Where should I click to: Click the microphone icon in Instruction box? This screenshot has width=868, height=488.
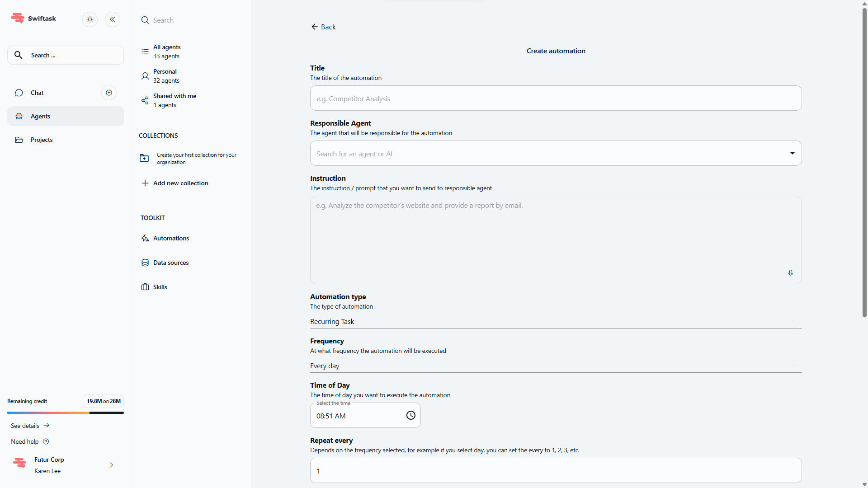(790, 273)
